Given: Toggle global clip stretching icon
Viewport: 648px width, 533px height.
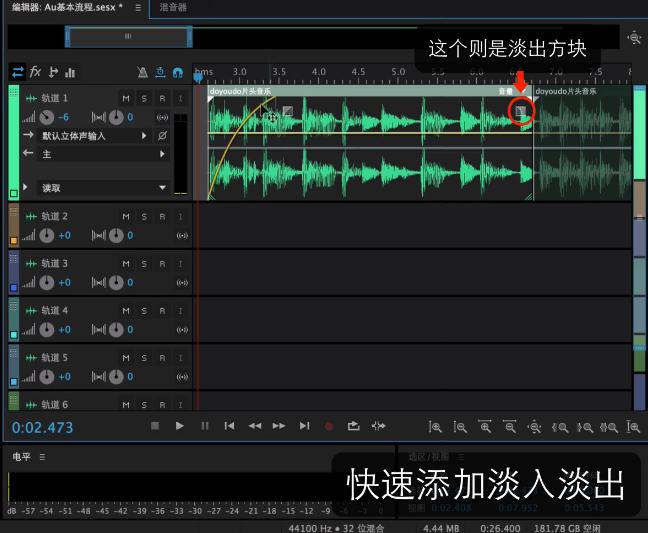Looking at the screenshot, I should 160,72.
